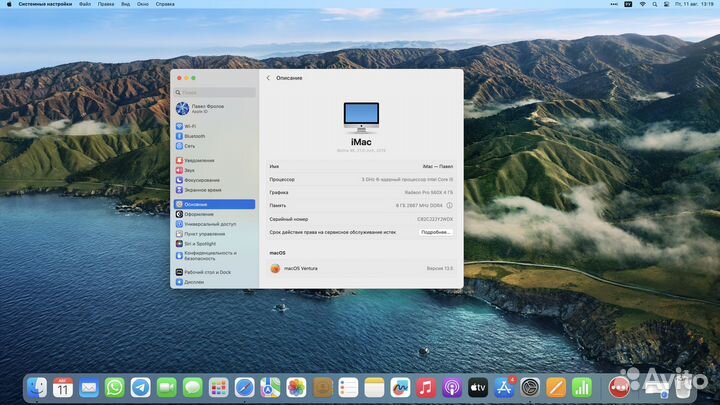Viewport: 720px width, 405px height.
Task: Open the Правка menu
Action: click(x=106, y=4)
